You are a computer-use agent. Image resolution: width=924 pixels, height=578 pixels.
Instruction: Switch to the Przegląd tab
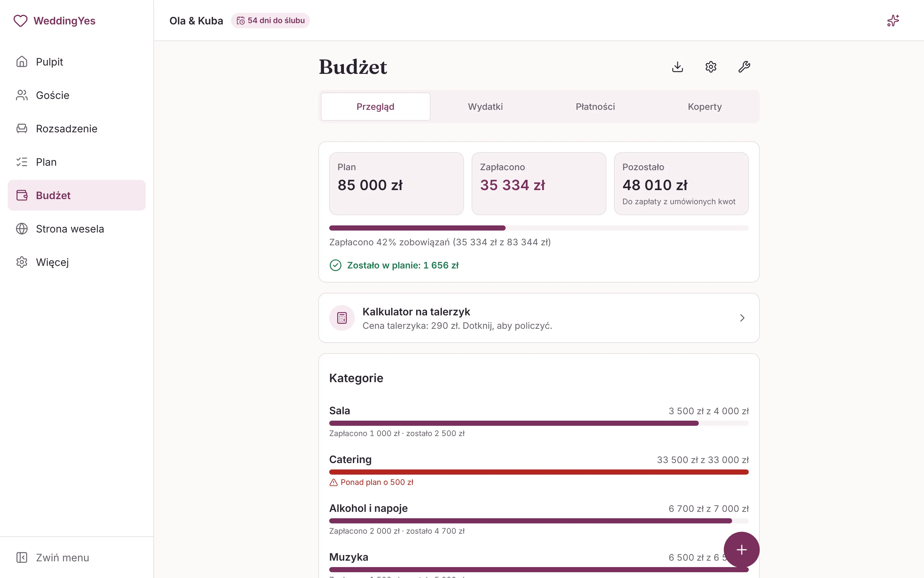pyautogui.click(x=375, y=107)
